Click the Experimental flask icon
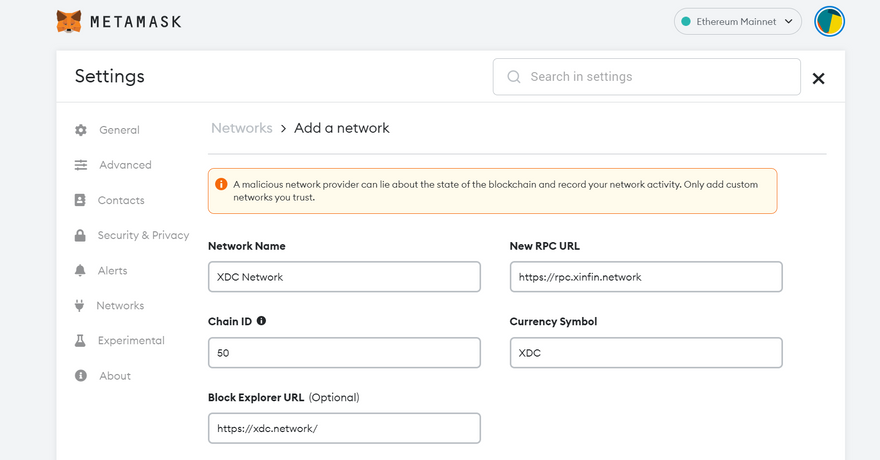This screenshot has height=460, width=880. click(x=80, y=341)
